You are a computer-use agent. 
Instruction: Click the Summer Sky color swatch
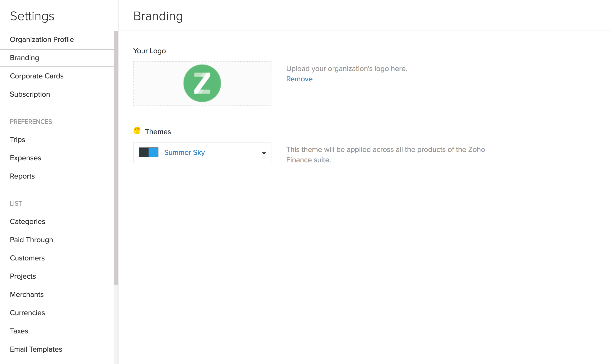148,152
